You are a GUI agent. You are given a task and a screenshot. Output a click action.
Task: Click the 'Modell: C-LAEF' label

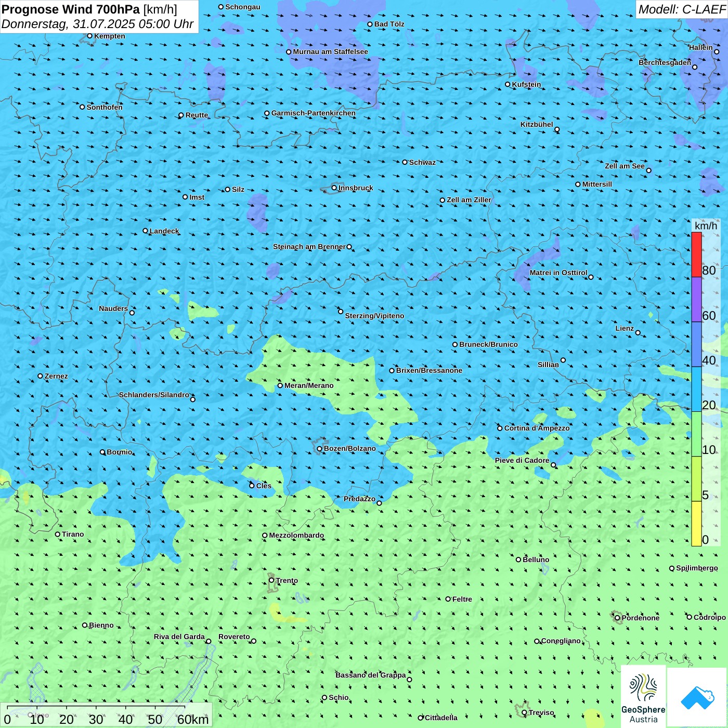(x=682, y=9)
